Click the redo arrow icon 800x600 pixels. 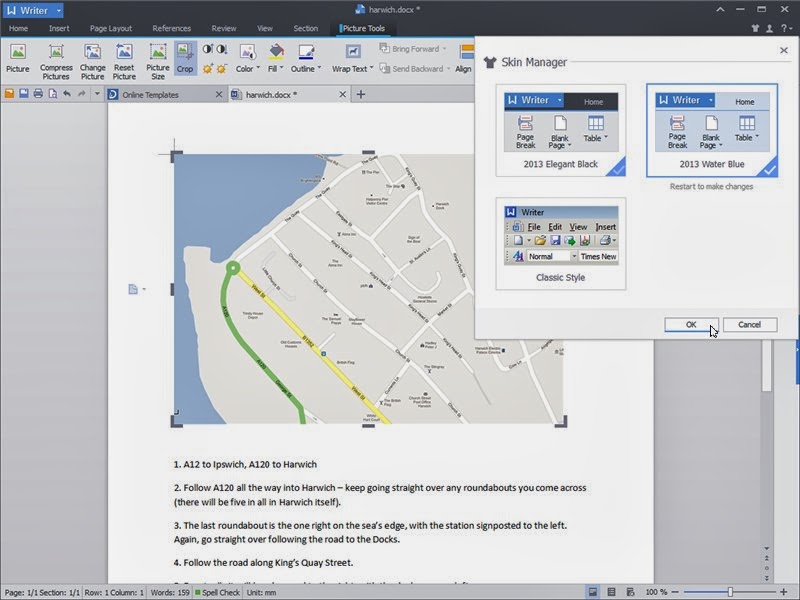82,94
